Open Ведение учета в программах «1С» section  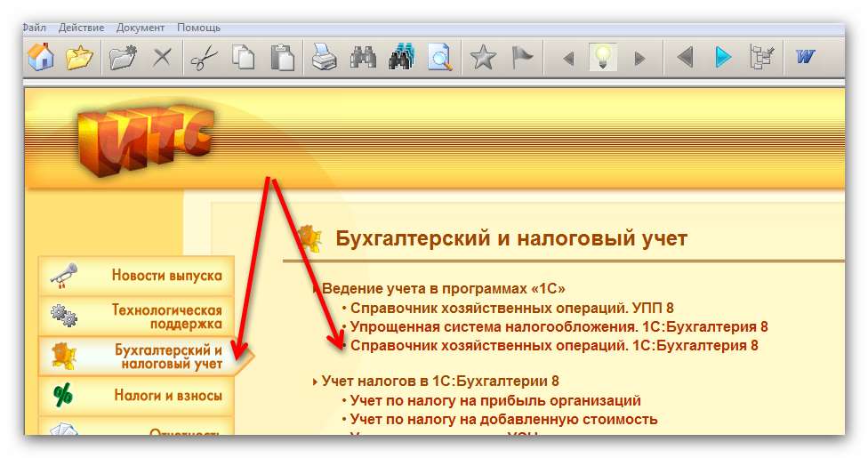(x=444, y=288)
